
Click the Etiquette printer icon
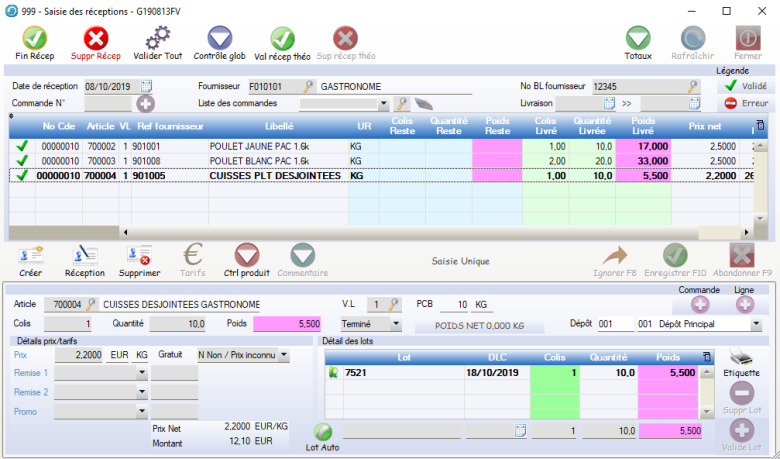coord(741,358)
